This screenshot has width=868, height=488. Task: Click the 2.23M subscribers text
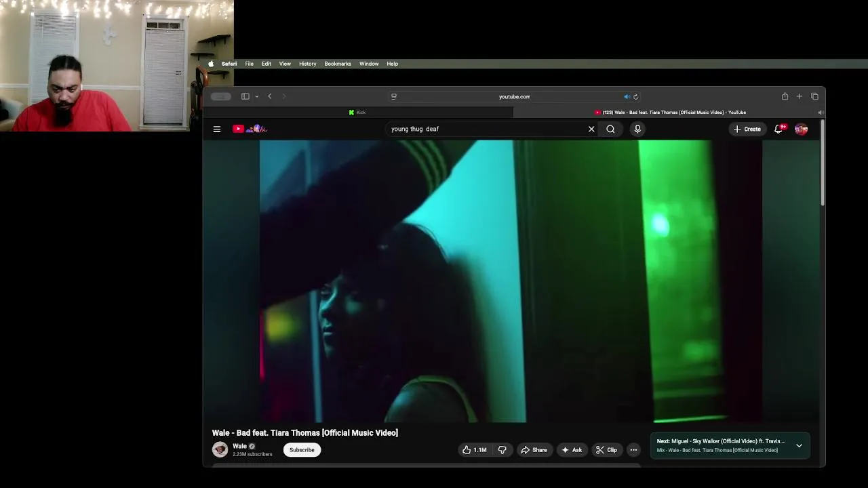[x=252, y=454]
